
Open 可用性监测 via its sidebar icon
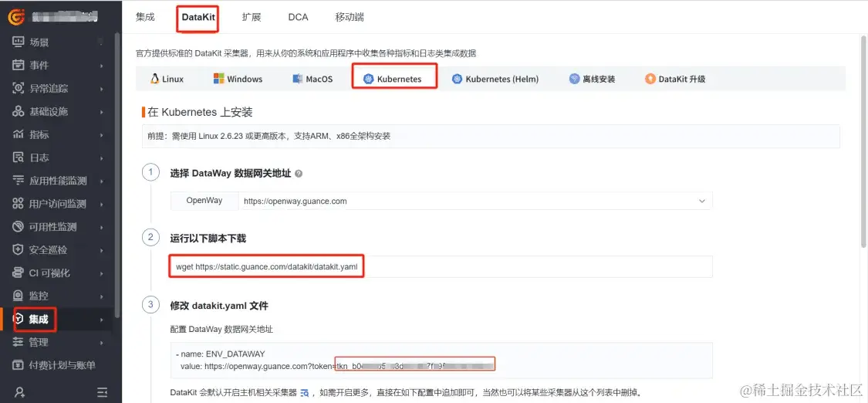19,227
